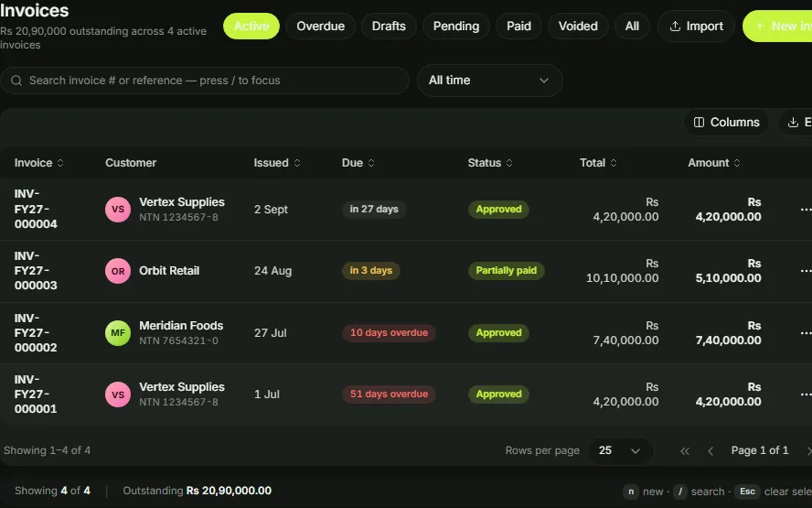Sort by Status column
The height and width of the screenshot is (508, 812).
click(x=490, y=163)
